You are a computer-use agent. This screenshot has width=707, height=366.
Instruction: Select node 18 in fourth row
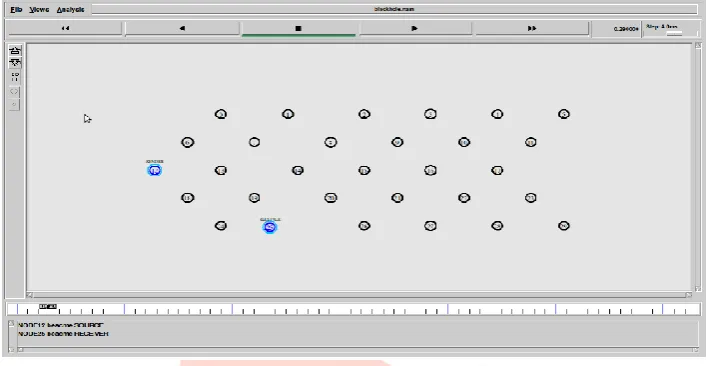click(188, 197)
